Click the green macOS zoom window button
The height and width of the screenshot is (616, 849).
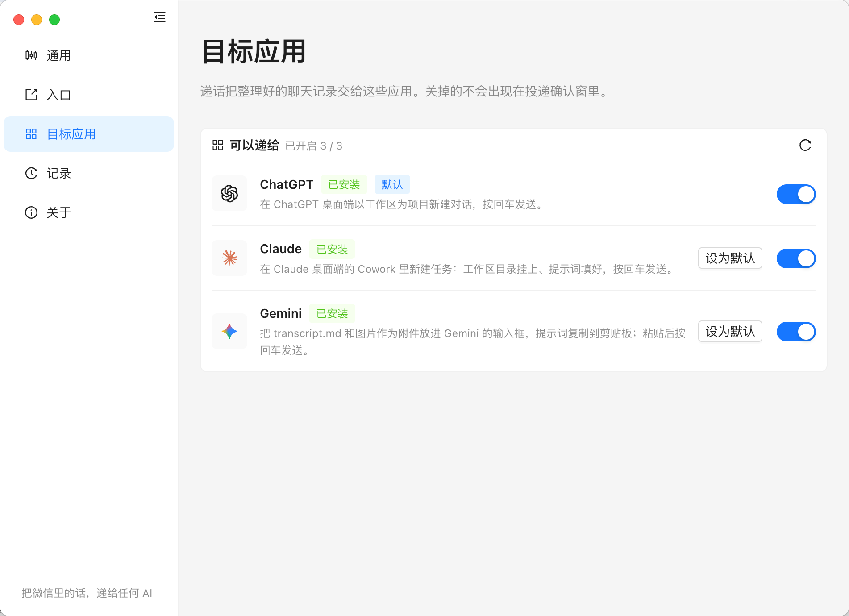(54, 20)
